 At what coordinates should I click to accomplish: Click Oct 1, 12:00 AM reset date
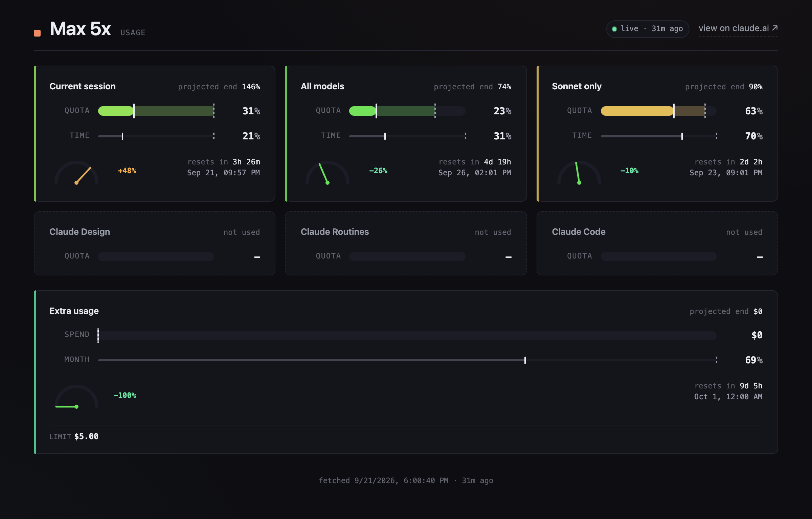click(728, 397)
